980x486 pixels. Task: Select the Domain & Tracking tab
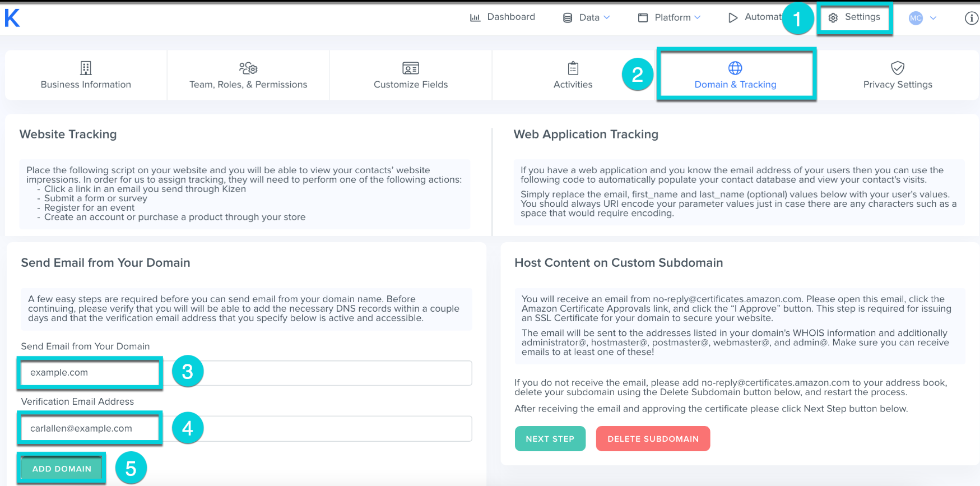point(736,75)
